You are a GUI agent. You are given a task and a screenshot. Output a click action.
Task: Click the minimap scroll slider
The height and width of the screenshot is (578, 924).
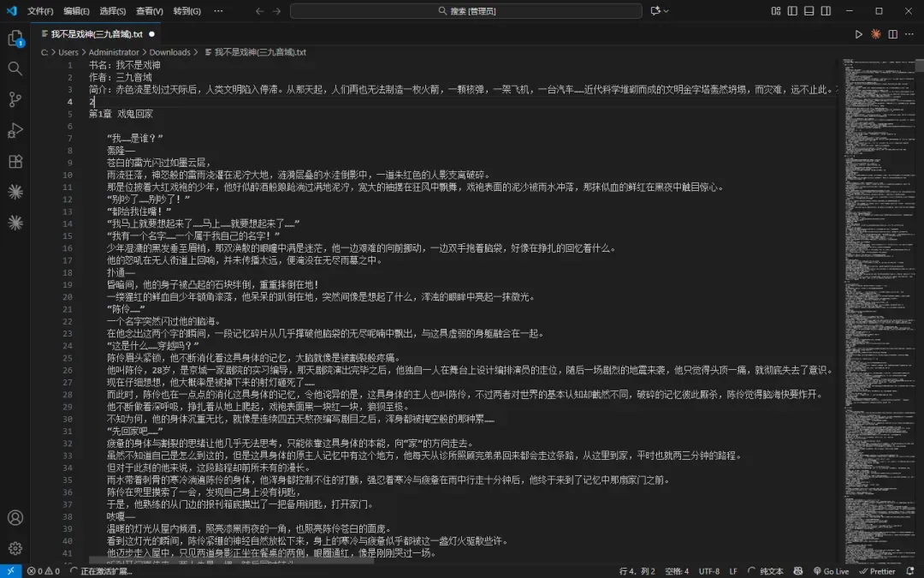[x=919, y=65]
